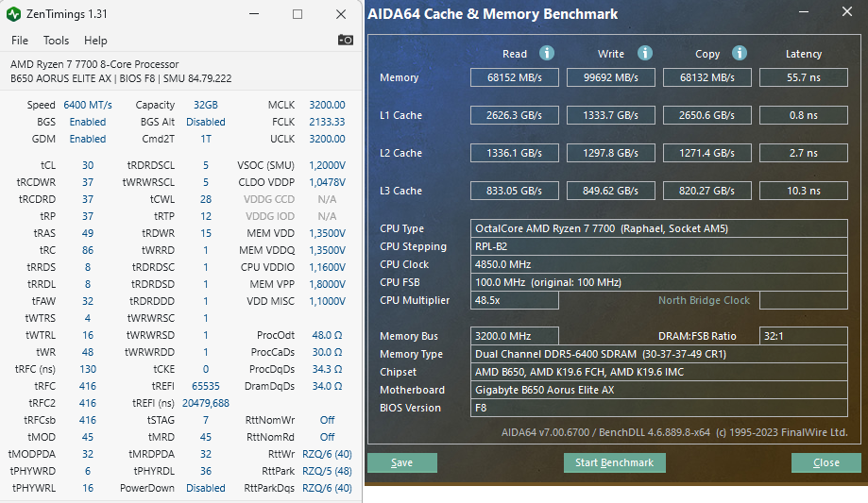Open the File menu in ZenTimings
The image size is (868, 503).
(20, 41)
